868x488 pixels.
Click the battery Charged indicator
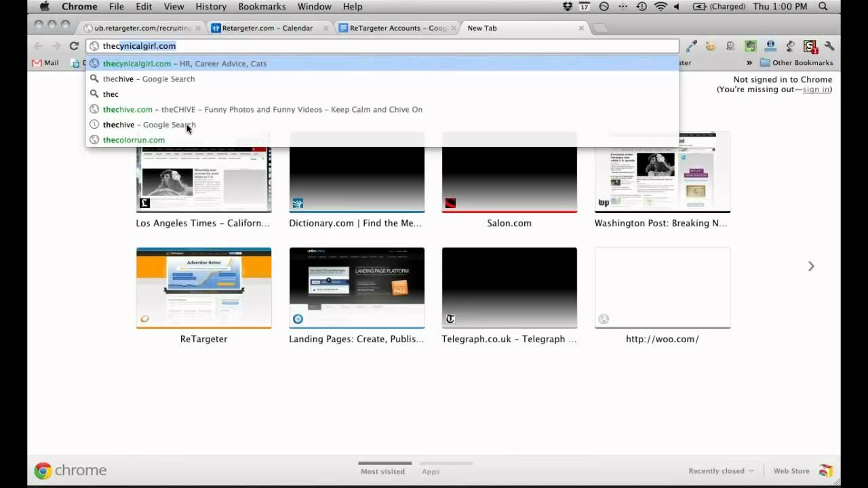click(719, 7)
